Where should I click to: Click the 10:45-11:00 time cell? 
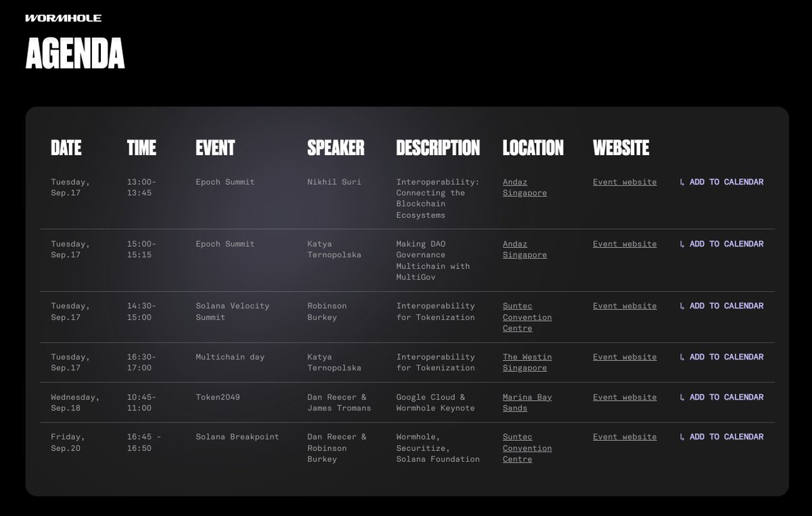coord(141,402)
